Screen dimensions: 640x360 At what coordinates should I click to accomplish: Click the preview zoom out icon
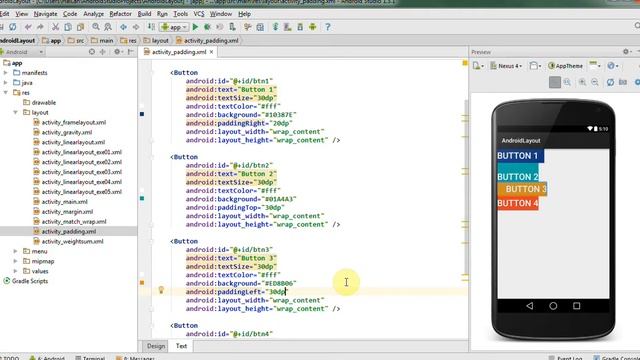tap(595, 82)
